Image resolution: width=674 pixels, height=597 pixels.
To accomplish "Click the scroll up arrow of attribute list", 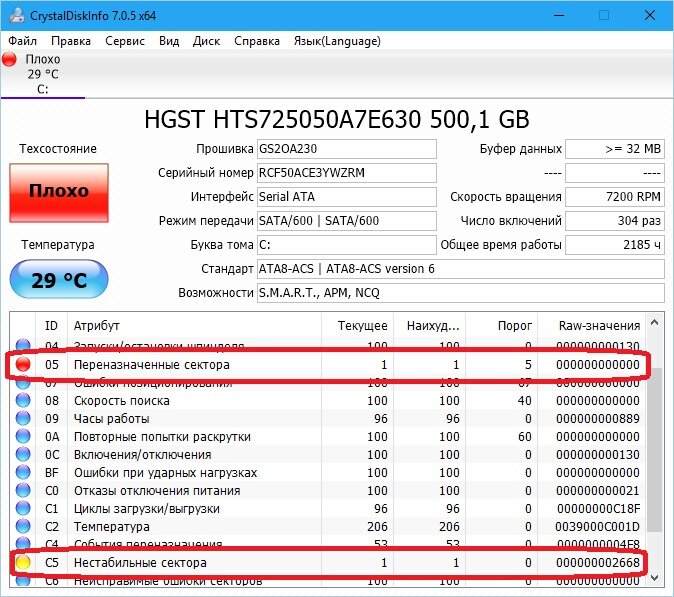I will (x=655, y=322).
